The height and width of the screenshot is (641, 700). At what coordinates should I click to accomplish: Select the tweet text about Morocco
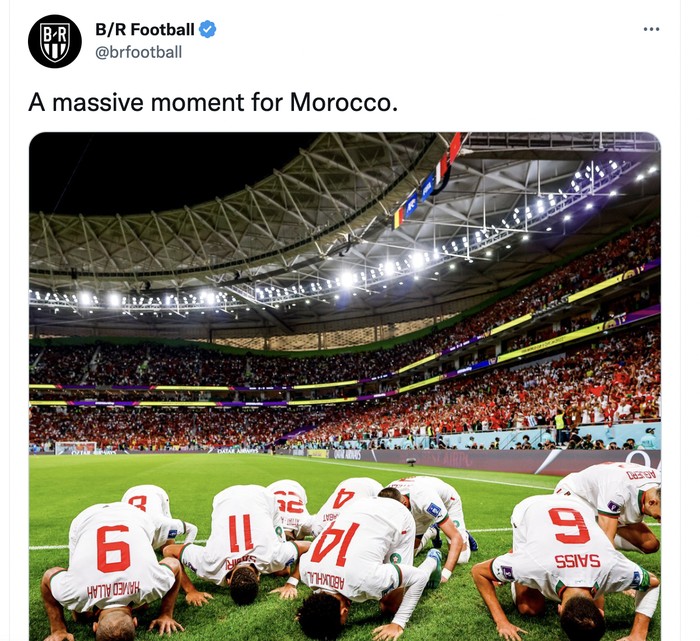coord(213,102)
